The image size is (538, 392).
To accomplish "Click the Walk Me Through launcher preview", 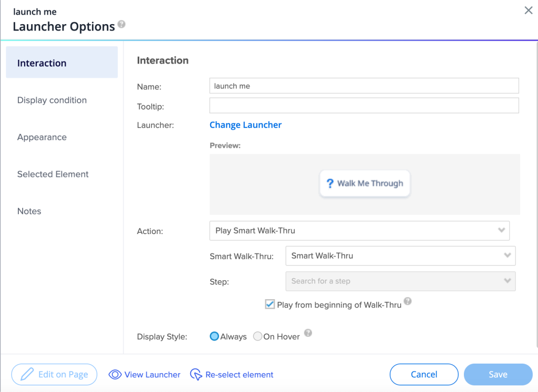I will 365,184.
